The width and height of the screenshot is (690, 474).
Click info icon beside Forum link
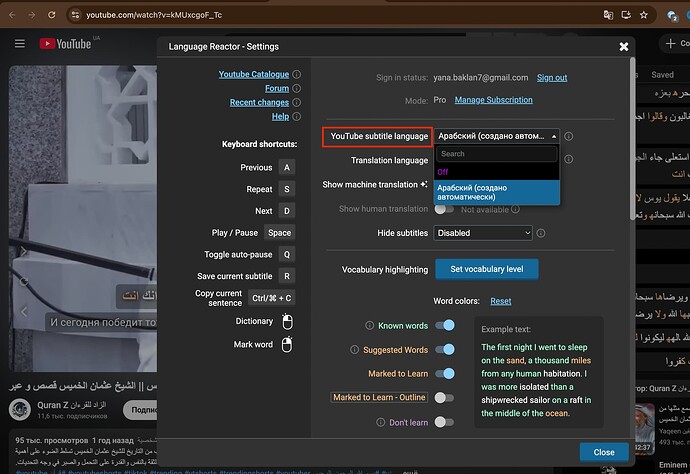(x=297, y=88)
